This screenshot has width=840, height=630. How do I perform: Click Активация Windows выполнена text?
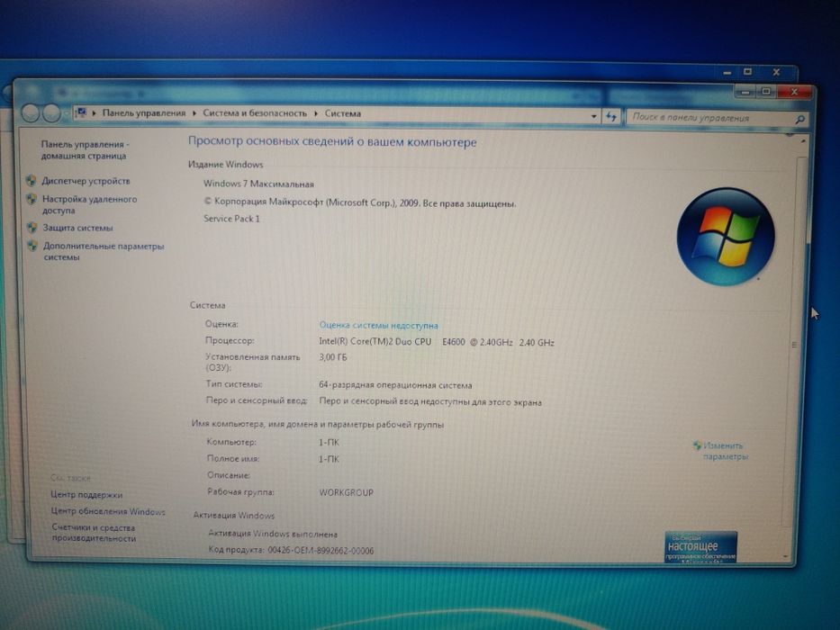[273, 534]
